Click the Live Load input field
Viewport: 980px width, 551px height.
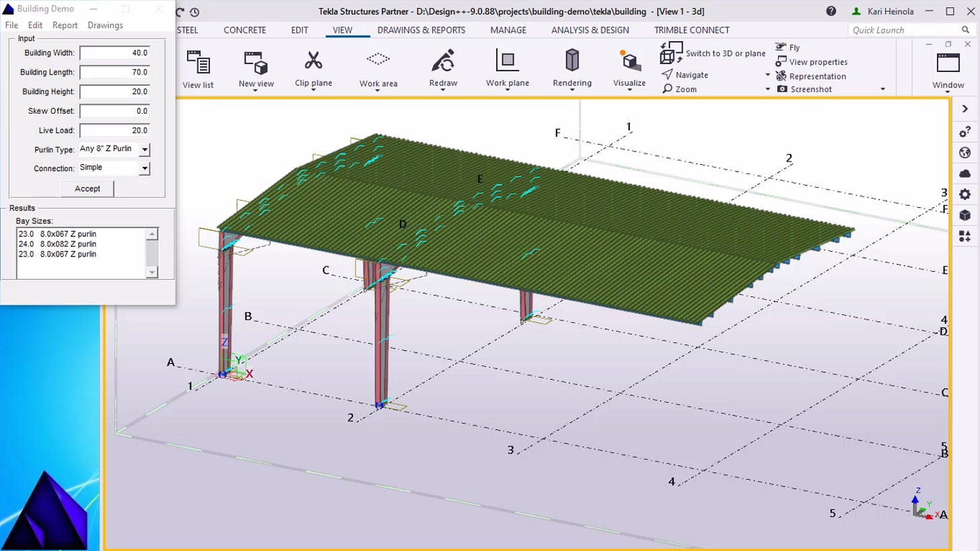click(x=114, y=131)
